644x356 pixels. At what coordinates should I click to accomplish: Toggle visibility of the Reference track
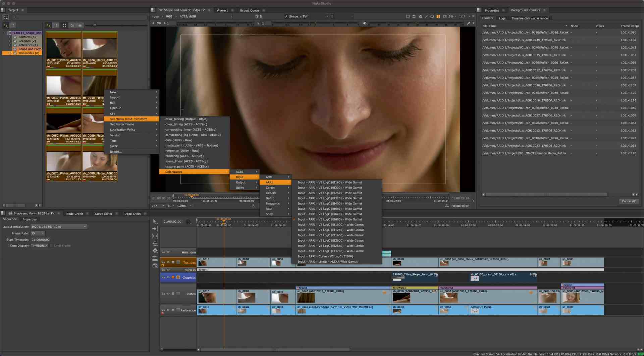[x=168, y=310]
